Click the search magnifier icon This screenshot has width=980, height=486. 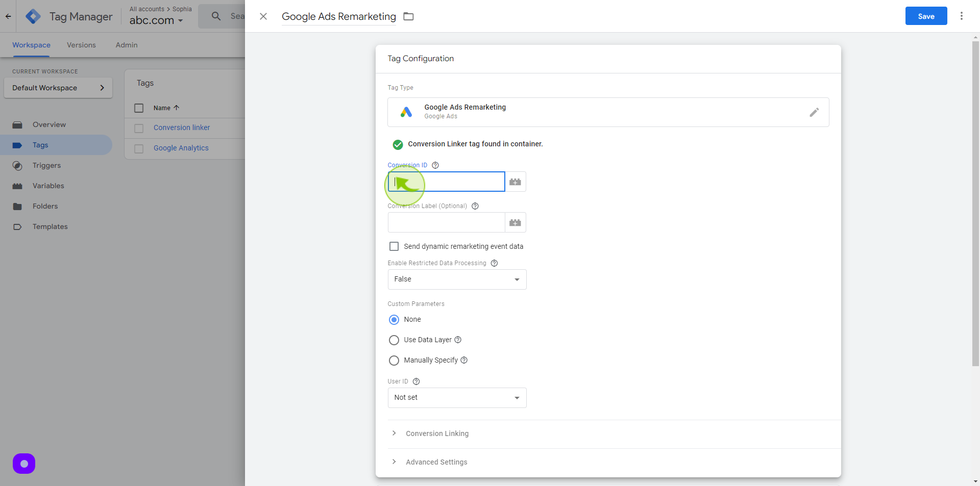[x=216, y=16]
